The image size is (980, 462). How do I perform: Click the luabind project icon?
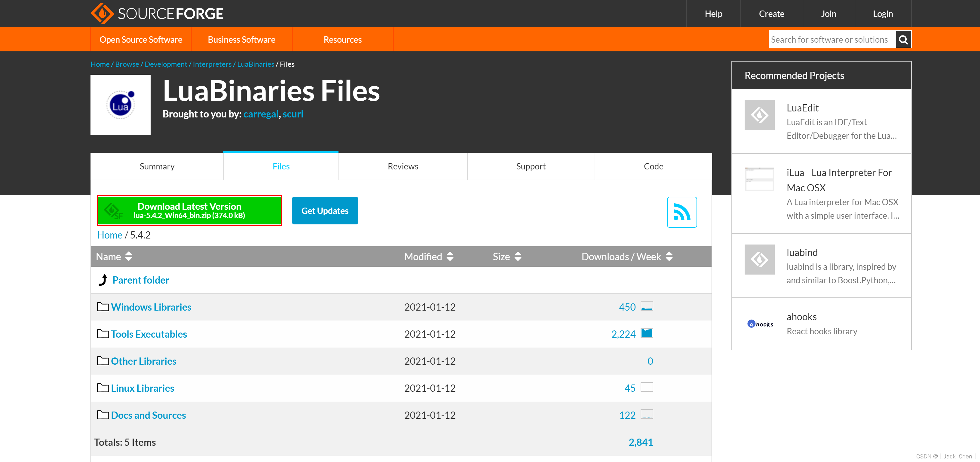click(759, 260)
